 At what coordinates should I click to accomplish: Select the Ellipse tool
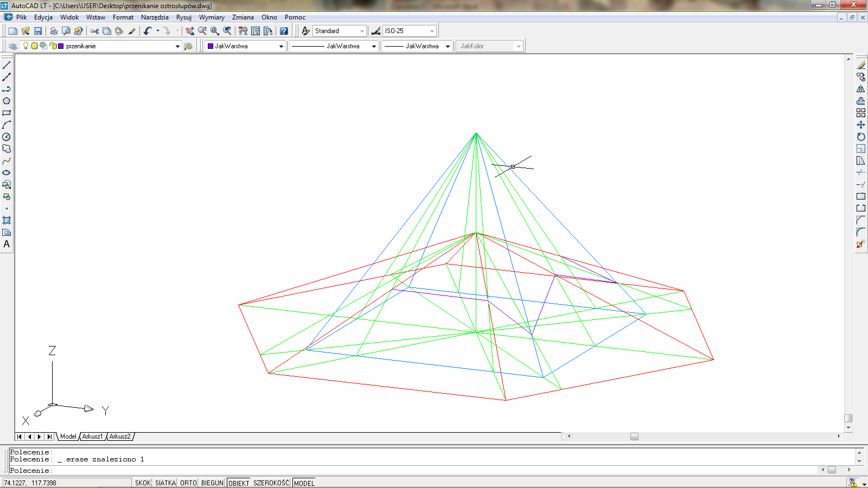coord(7,172)
